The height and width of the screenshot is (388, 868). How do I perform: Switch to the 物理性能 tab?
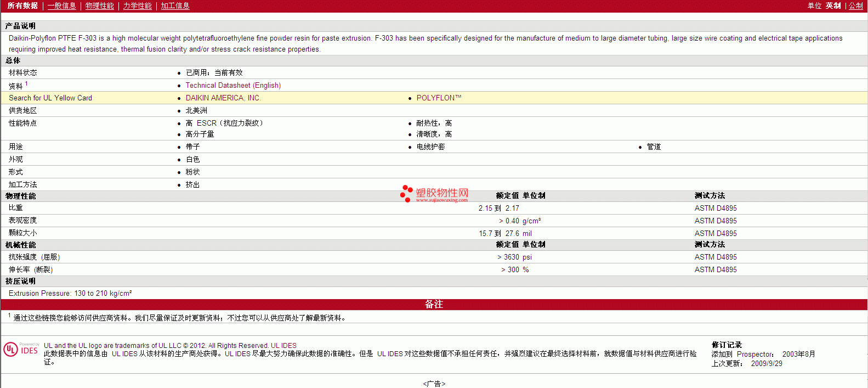(x=99, y=5)
